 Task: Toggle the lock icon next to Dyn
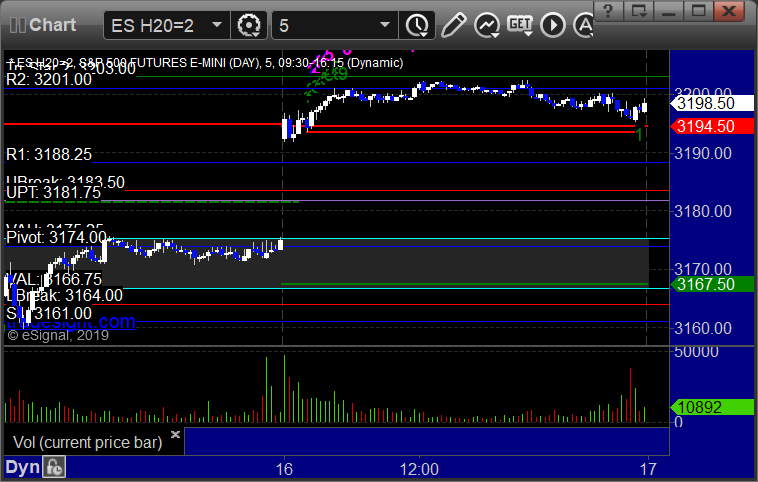pos(54,467)
